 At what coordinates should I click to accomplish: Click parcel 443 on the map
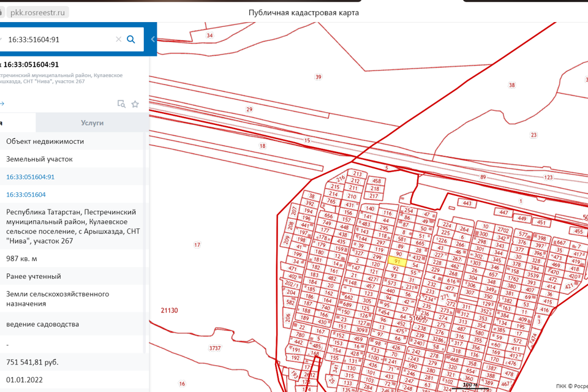click(466, 203)
